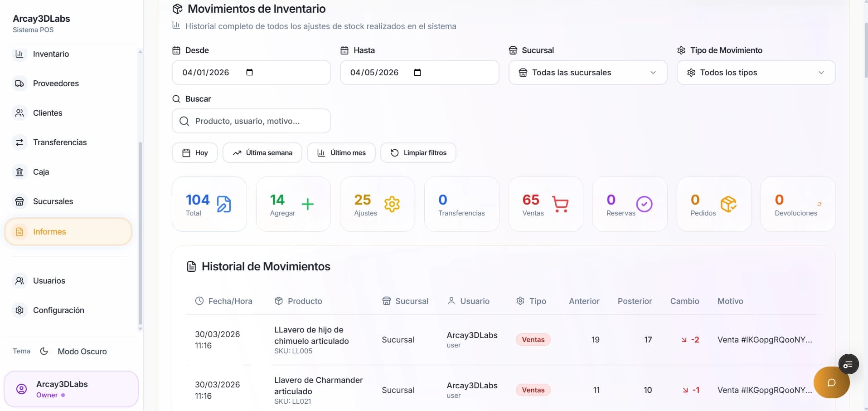This screenshot has height=411, width=868.
Task: Click the Total document edit icon
Action: pos(224,204)
